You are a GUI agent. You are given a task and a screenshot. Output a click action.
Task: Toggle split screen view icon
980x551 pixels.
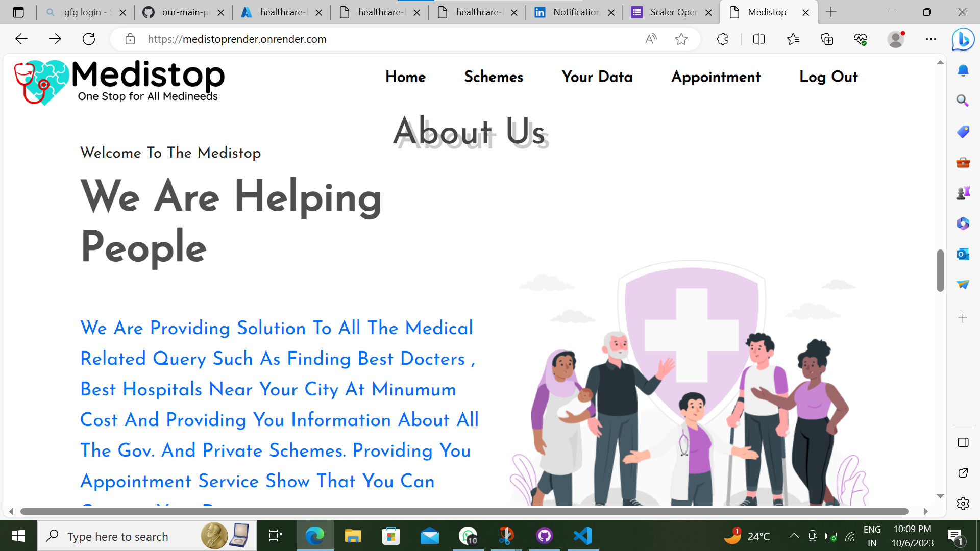[759, 39]
